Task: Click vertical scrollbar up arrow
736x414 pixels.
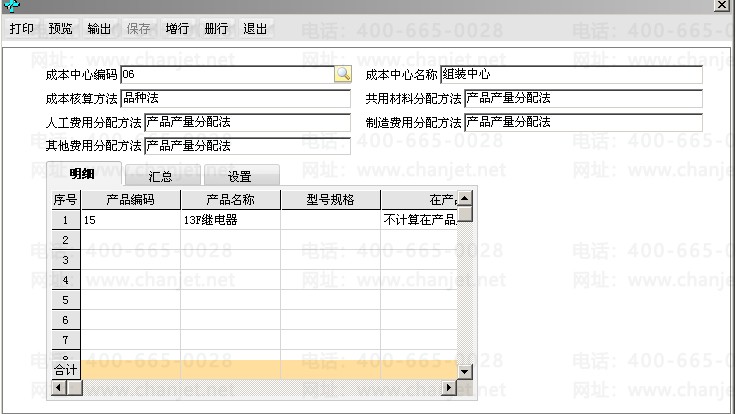Action: coord(465,198)
